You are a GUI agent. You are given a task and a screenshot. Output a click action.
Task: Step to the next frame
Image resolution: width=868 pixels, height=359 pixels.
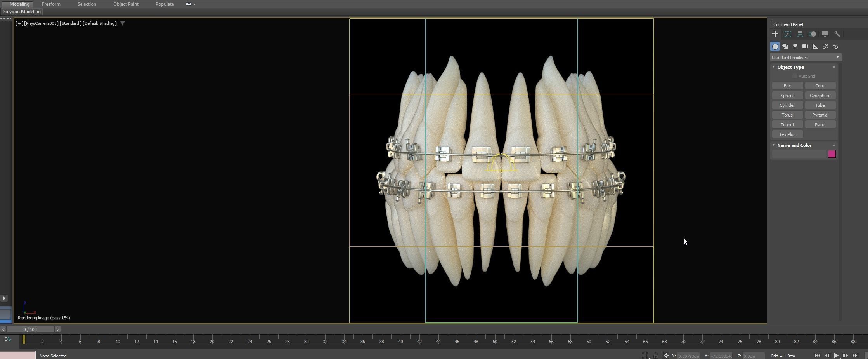(845, 356)
